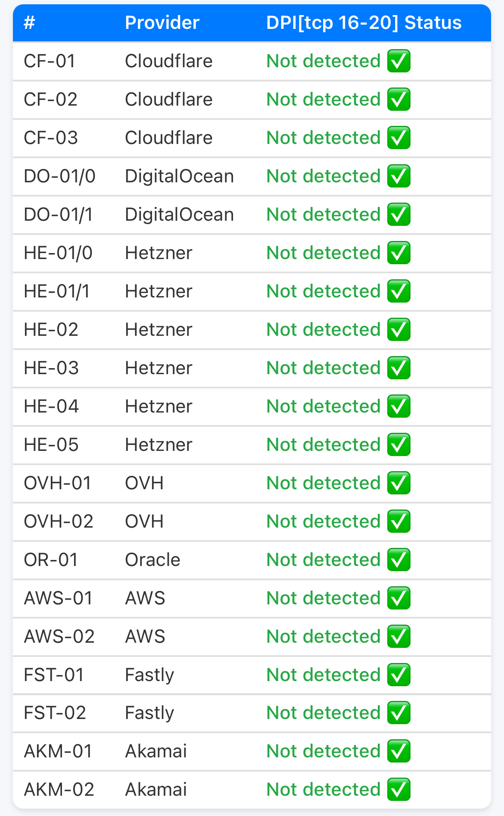Screen dimensions: 504x816
Task: Click the DigitalOcean provider in DO-01/1 row
Action: 179,215
